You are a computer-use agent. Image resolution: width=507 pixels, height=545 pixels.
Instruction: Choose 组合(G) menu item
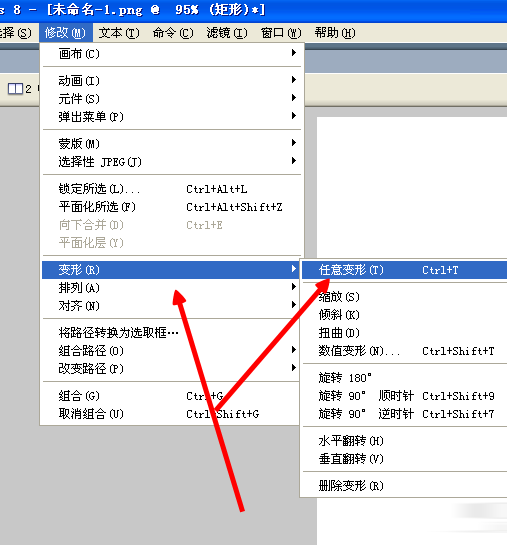(x=172, y=396)
